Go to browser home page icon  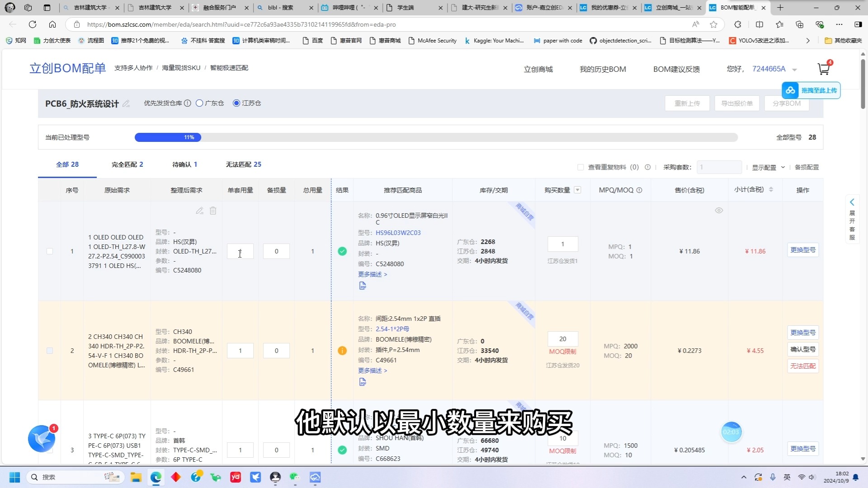coord(52,24)
